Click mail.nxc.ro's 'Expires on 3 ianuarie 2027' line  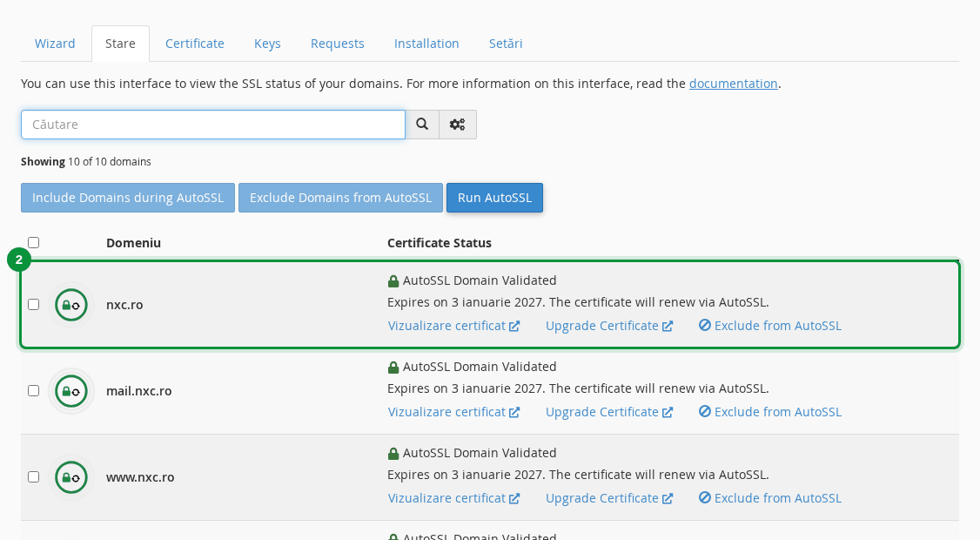tap(578, 388)
